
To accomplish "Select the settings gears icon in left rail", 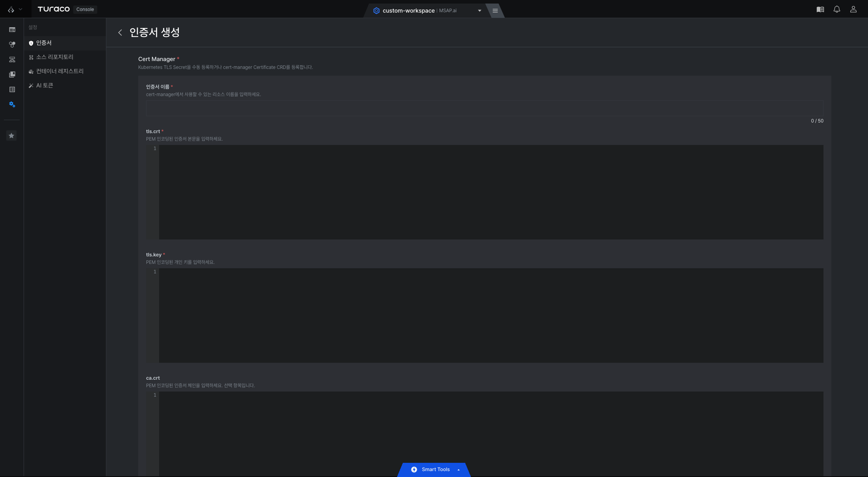I will click(x=12, y=104).
